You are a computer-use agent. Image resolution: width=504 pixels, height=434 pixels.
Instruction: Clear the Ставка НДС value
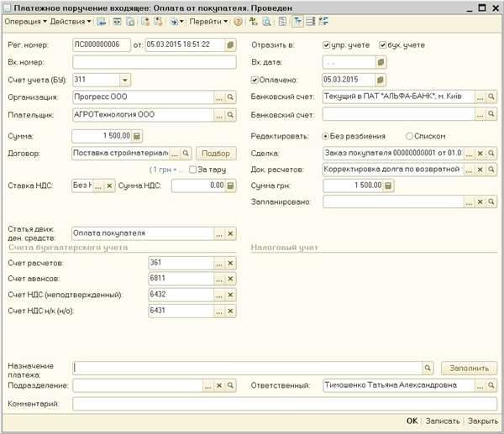pos(109,186)
